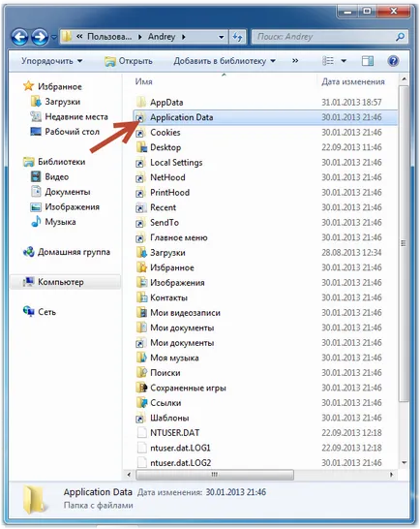This screenshot has width=420, height=529.
Task: Sort by the Имя column header
Action: (x=143, y=81)
